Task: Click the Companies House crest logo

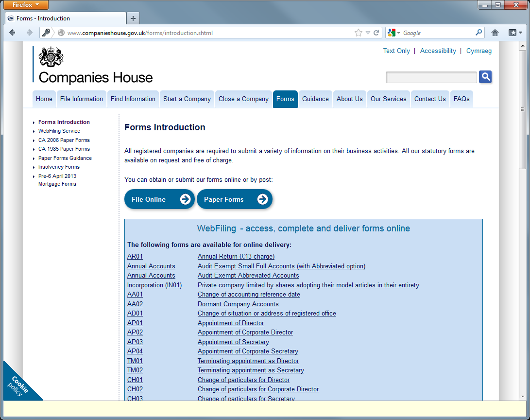Action: point(51,56)
